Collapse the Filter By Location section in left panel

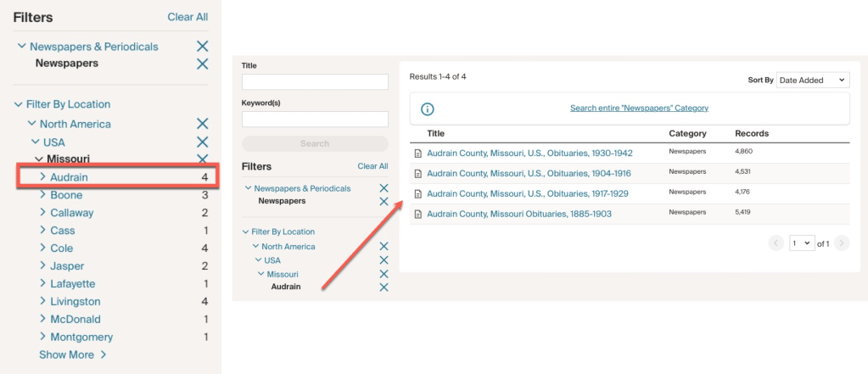[18, 104]
